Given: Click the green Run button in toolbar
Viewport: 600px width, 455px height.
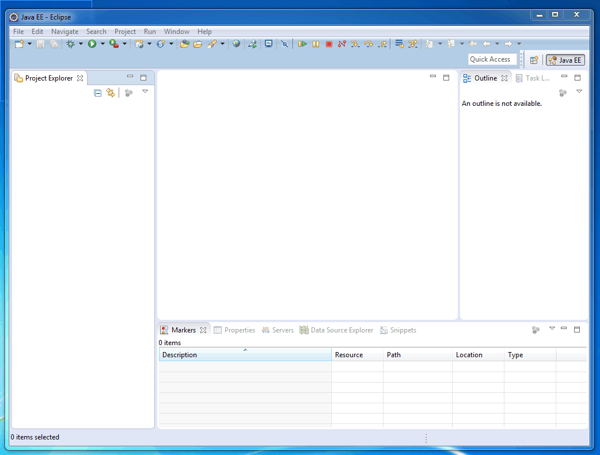Looking at the screenshot, I should coord(92,44).
